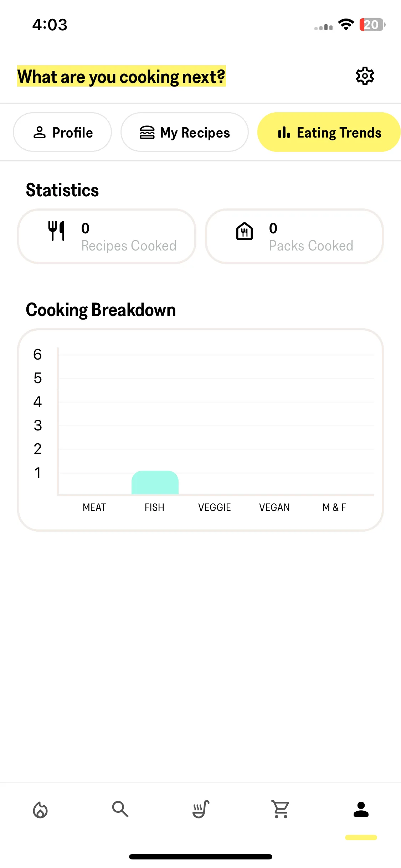Tap the flame trending icon in bottom bar

(40, 810)
